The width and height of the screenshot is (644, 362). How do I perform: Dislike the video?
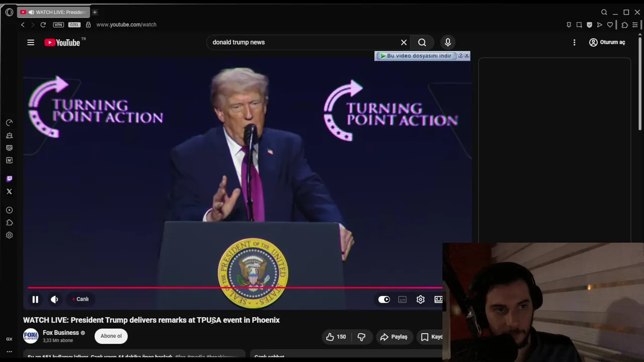pyautogui.click(x=361, y=337)
